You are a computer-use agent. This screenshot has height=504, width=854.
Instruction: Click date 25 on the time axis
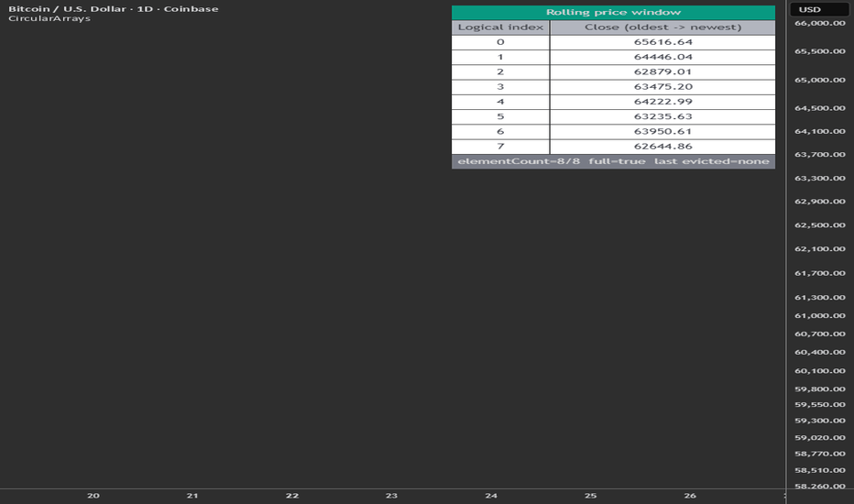(590, 496)
